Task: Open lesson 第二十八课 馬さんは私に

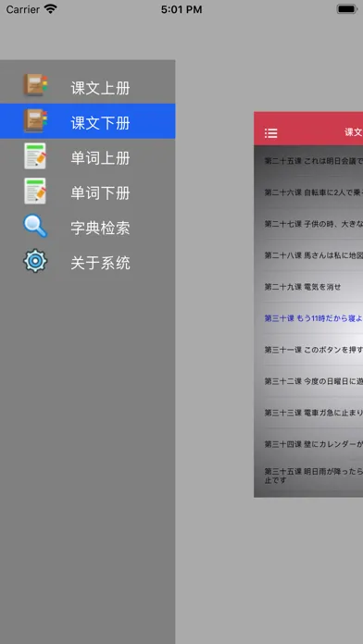Action: (x=308, y=255)
